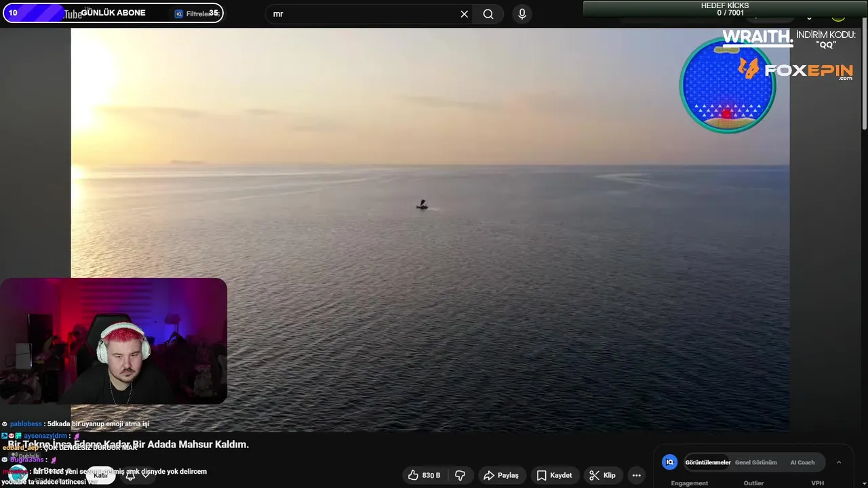Open the Paylaş share dialog

pyautogui.click(x=501, y=475)
